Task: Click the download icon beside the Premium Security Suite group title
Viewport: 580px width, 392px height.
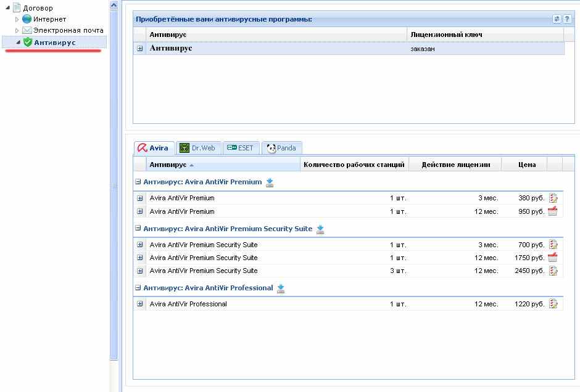Action: click(x=320, y=229)
